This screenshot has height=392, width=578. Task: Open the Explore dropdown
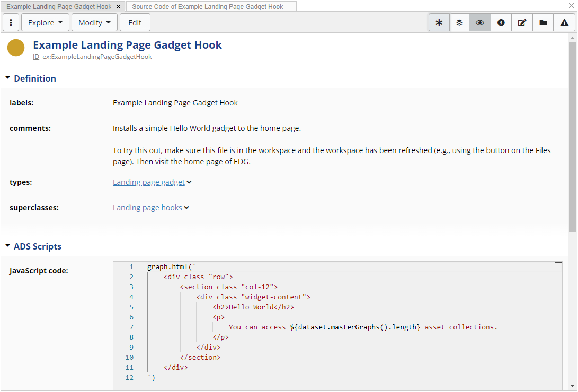45,22
